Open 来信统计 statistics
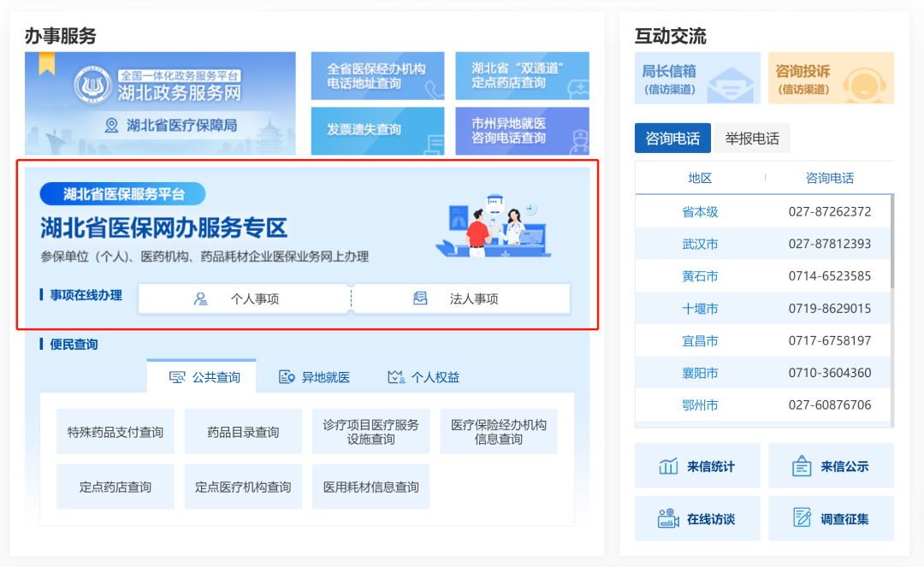Screen dimensions: 924x567 coord(698,466)
